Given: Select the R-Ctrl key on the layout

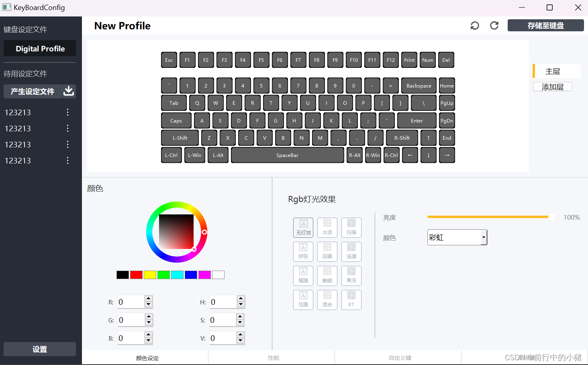Looking at the screenshot, I should coord(392,155).
